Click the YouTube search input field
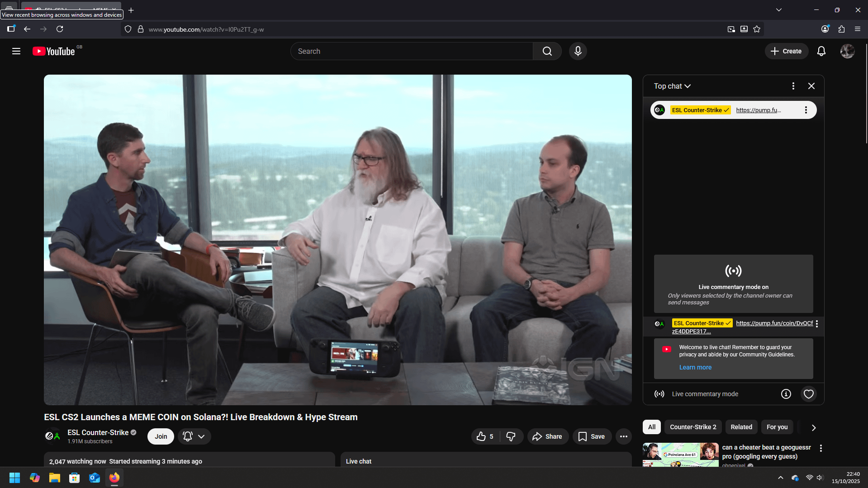 click(x=412, y=51)
